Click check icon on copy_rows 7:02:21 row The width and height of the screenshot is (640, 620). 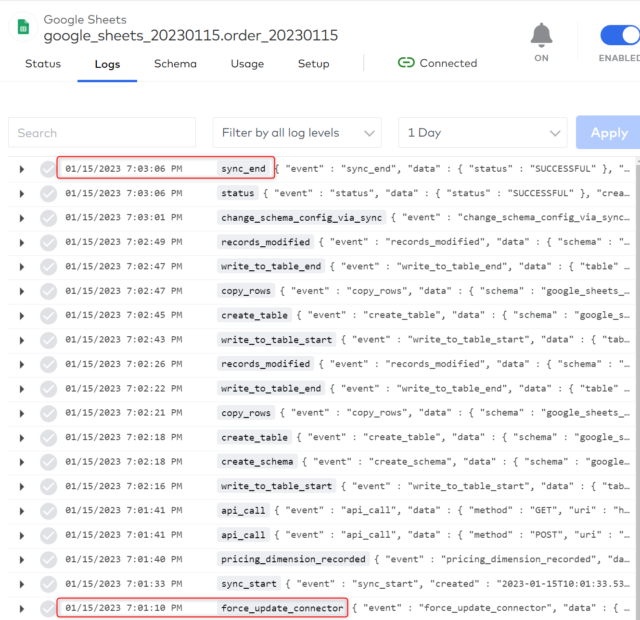coord(48,413)
